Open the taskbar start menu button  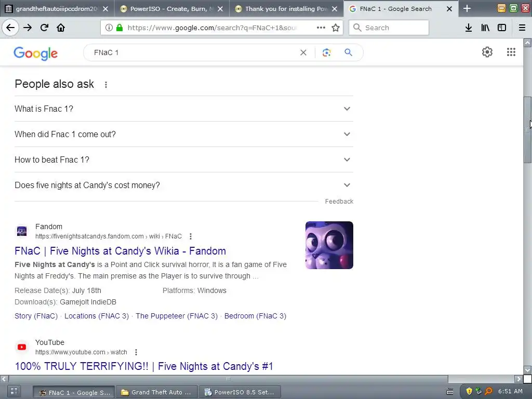[14, 391]
